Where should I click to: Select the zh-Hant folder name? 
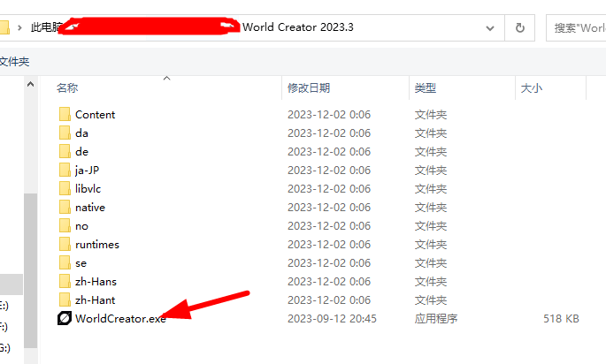point(95,300)
